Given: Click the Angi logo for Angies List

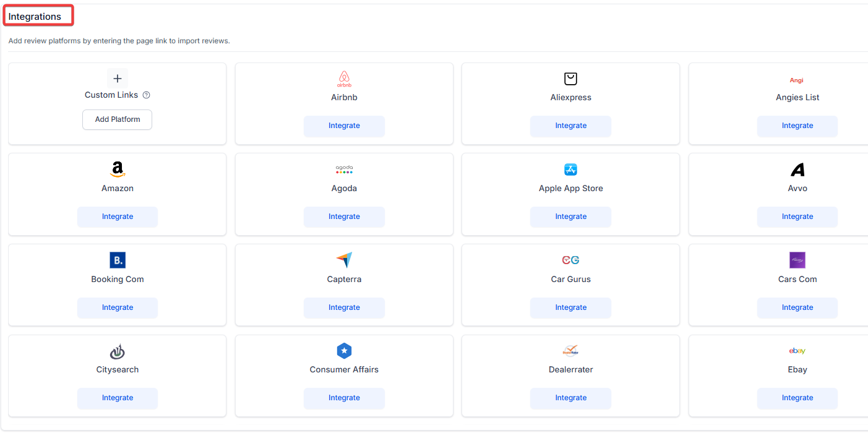Looking at the screenshot, I should click(x=797, y=80).
